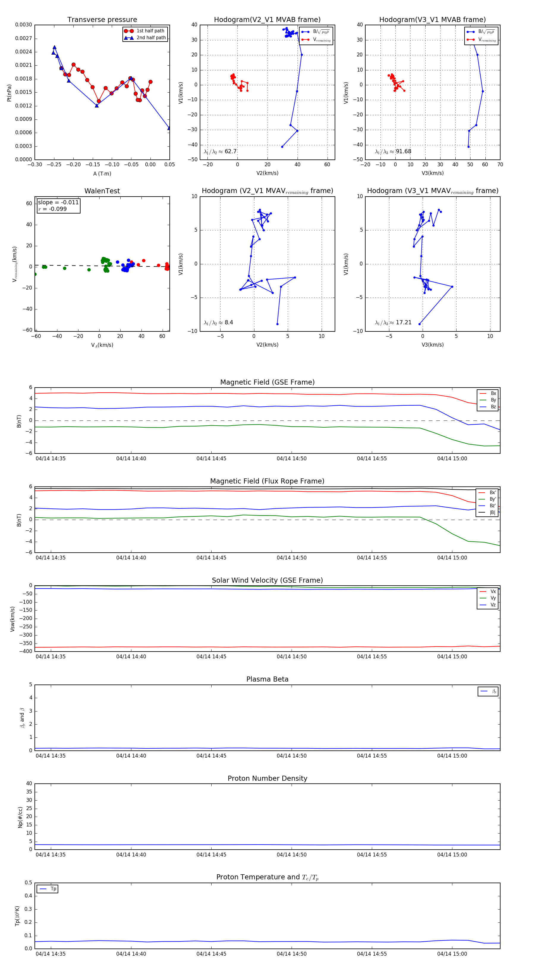
Task: Click the 'slope = -0.011' annotation
Action: click(58, 203)
